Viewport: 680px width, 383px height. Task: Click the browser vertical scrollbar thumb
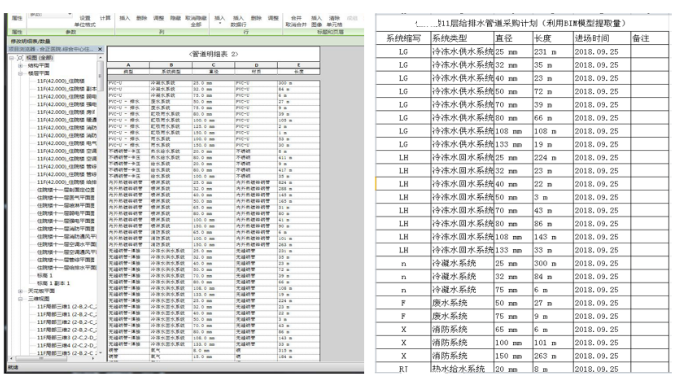[101, 75]
